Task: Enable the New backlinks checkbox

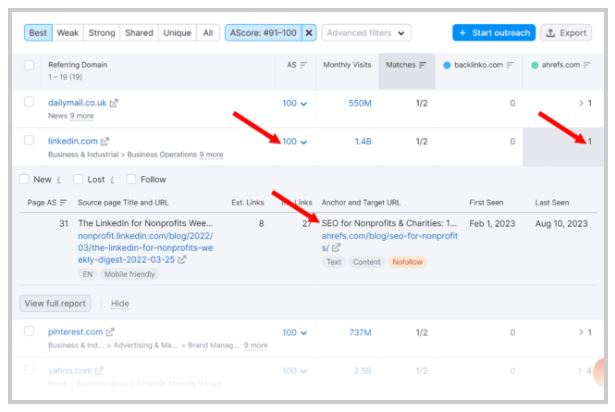Action: coord(24,179)
